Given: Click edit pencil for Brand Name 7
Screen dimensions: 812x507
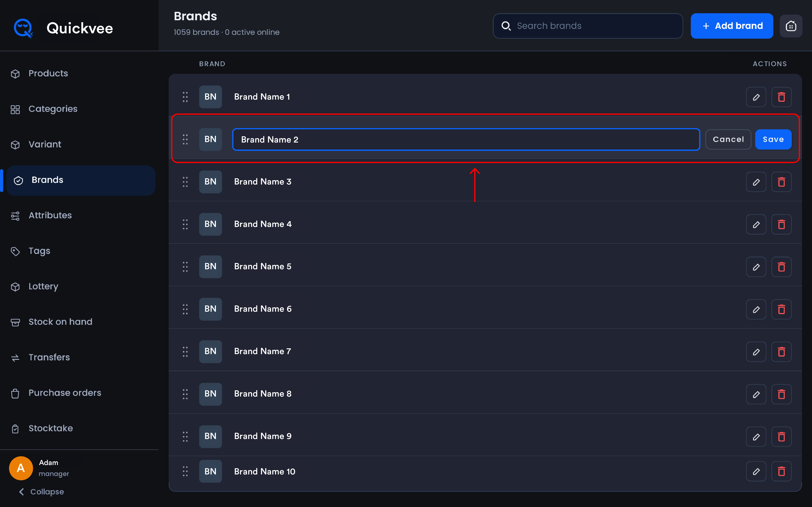Looking at the screenshot, I should point(756,352).
